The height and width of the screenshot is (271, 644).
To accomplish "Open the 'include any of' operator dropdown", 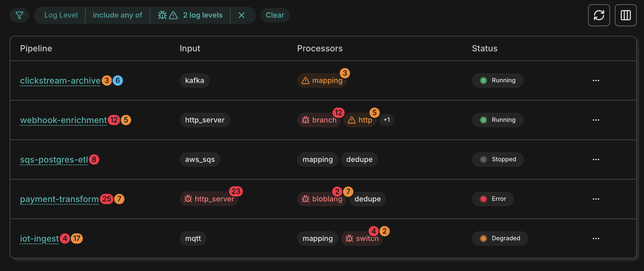I will pyautogui.click(x=117, y=15).
